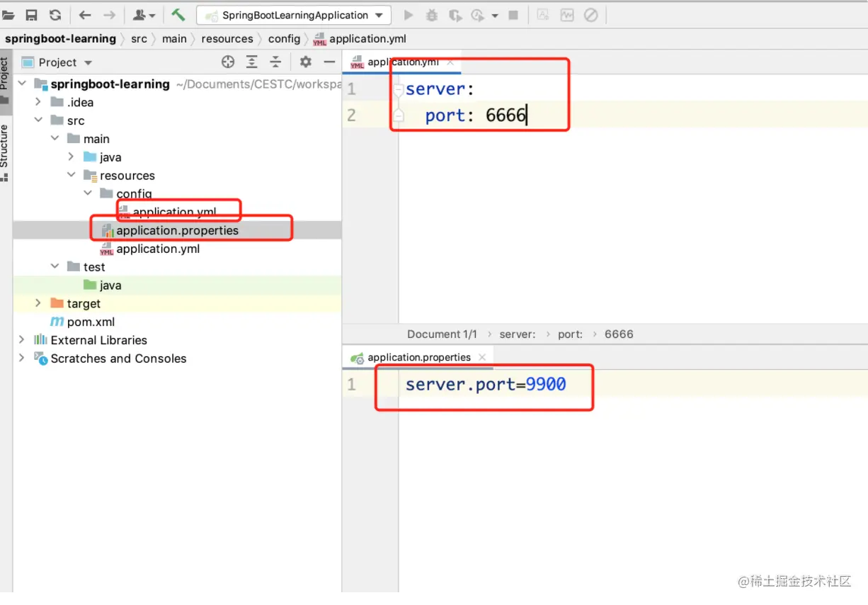Select the resources folder in project tree
This screenshot has width=868, height=605.
(x=127, y=176)
